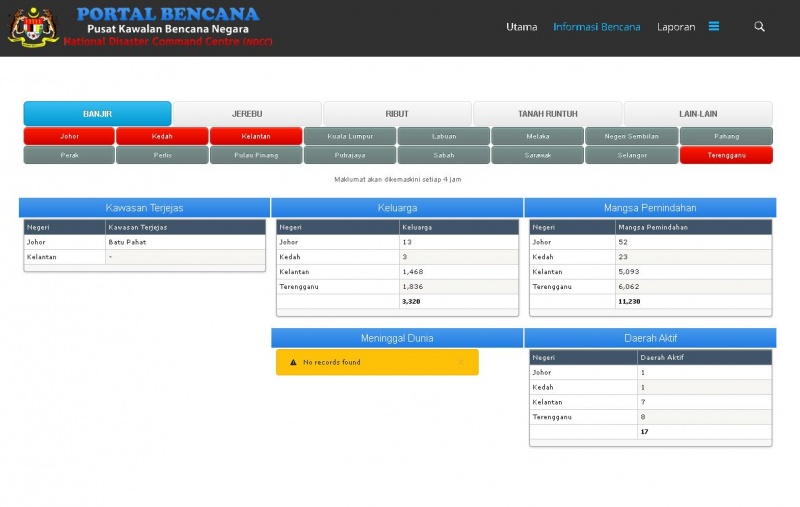Select the Perlis button
800x507 pixels.
coord(162,155)
